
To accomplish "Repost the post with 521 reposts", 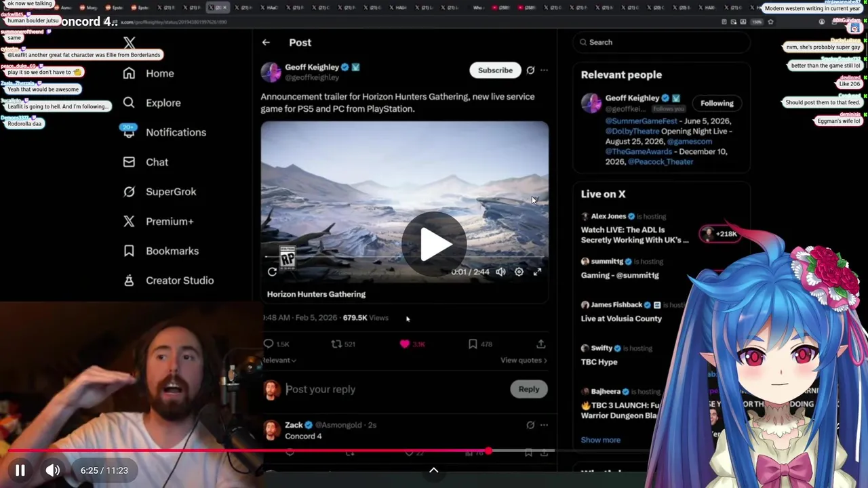I will pyautogui.click(x=343, y=344).
